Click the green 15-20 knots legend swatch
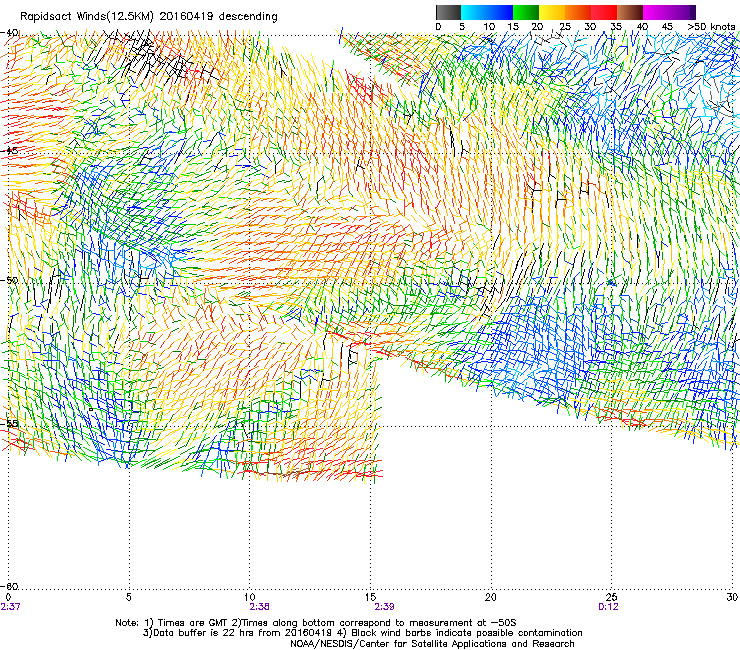 click(526, 12)
